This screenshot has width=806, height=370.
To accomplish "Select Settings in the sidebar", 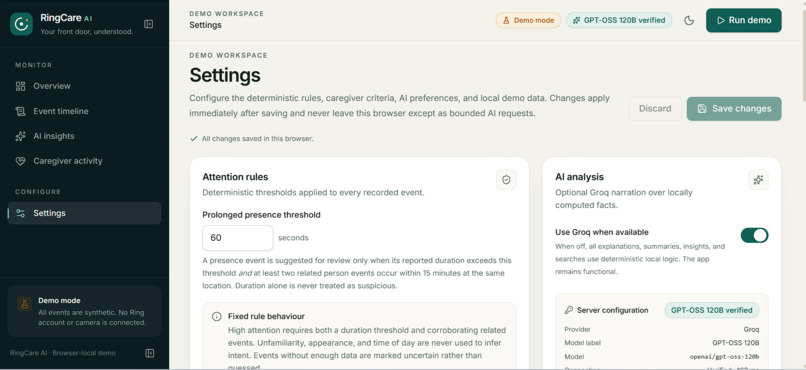I will 84,213.
